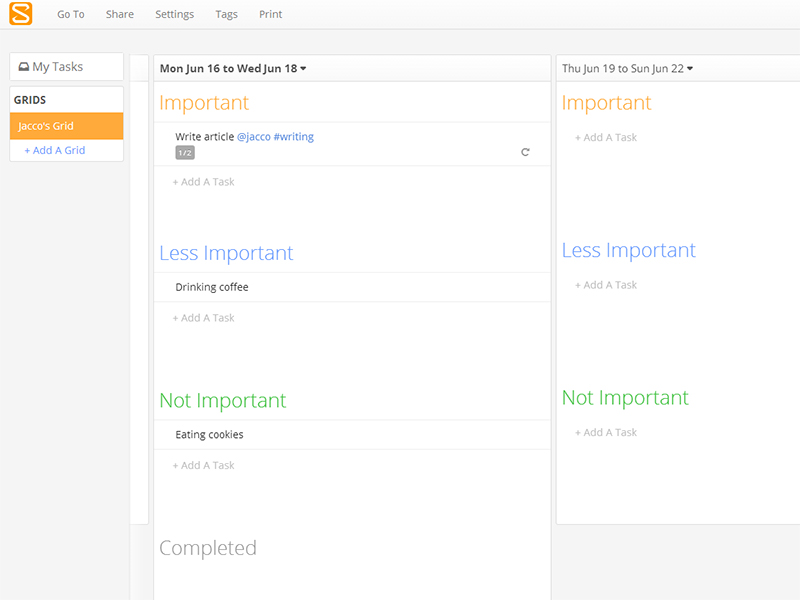The image size is (800, 600).
Task: Click the recurring icon on Write article
Action: click(525, 153)
